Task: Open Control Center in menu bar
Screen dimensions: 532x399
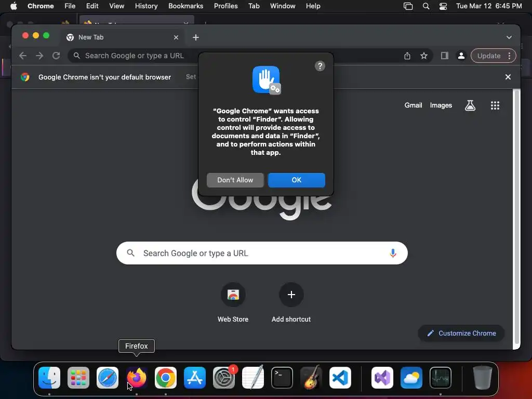Action: click(443, 6)
